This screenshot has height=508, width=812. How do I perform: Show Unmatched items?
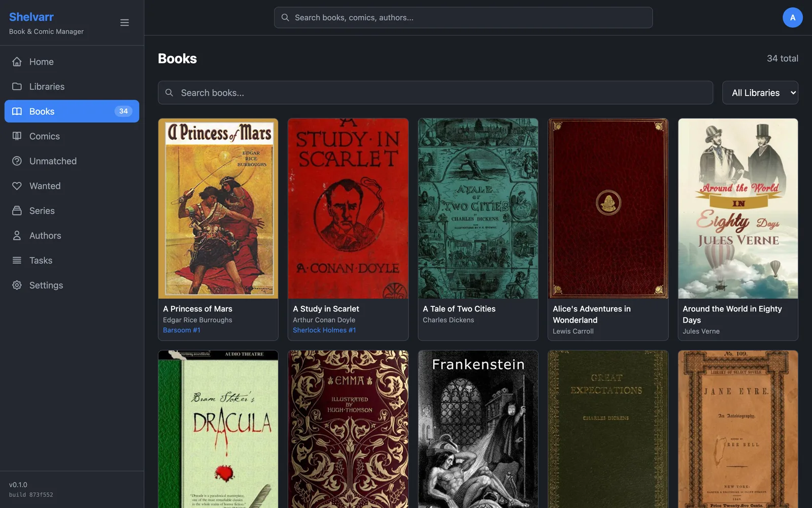(x=72, y=161)
